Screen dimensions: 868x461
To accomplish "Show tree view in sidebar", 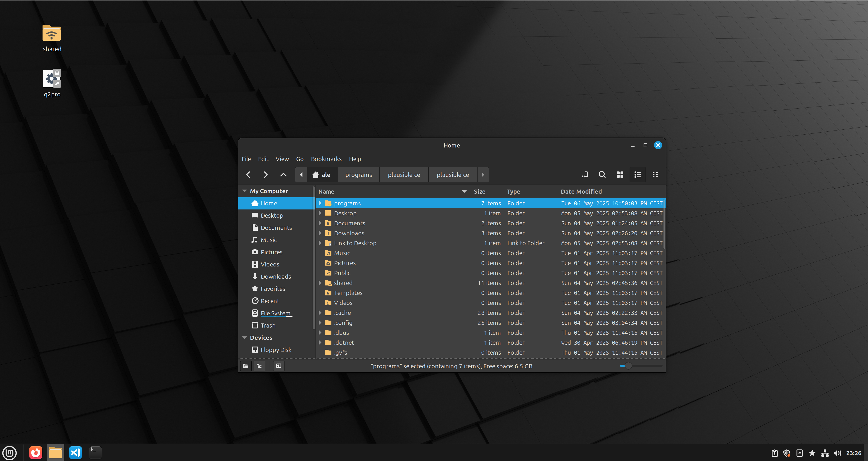I will pos(259,366).
